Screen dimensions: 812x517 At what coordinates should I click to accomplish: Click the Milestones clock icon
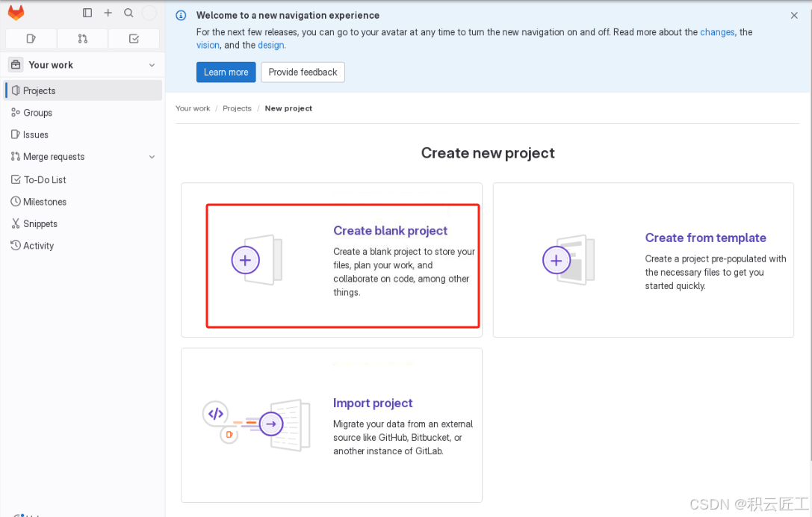click(x=16, y=202)
